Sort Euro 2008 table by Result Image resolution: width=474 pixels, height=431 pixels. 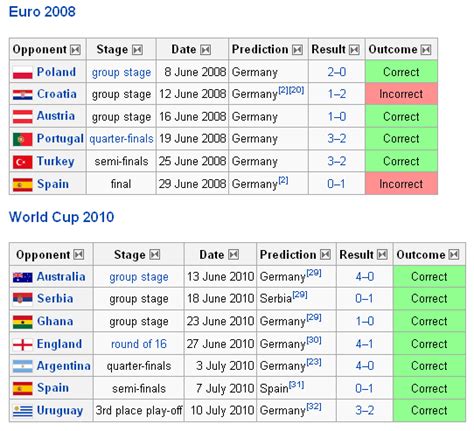click(x=354, y=50)
